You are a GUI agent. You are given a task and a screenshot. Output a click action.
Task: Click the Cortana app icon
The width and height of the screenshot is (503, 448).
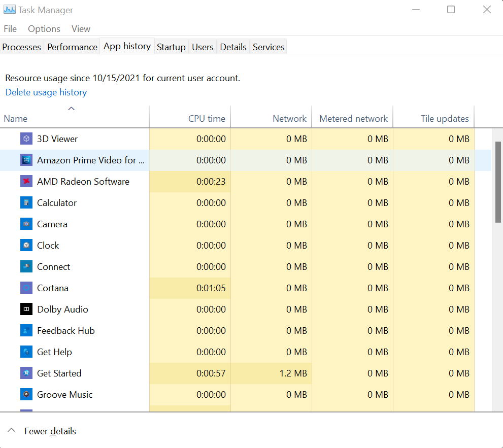(26, 288)
